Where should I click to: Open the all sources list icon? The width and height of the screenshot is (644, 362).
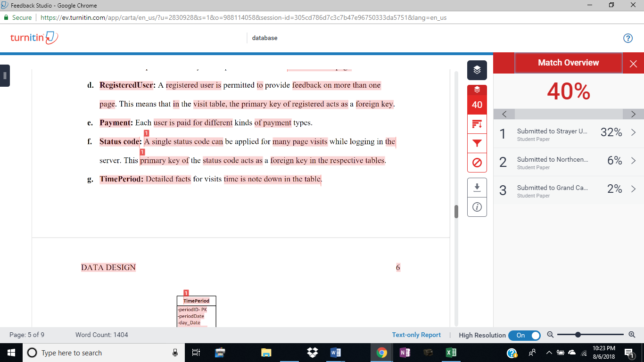click(x=477, y=124)
